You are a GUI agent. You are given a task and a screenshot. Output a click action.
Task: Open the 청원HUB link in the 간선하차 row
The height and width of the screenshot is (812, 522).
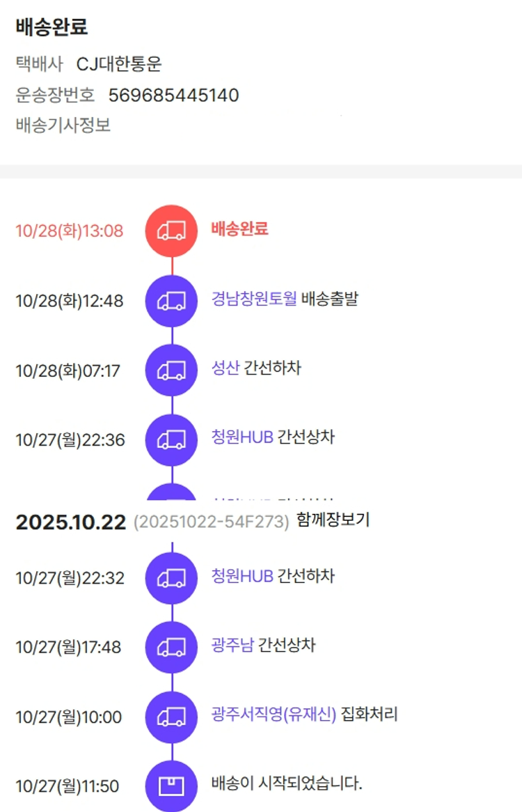pyautogui.click(x=242, y=576)
